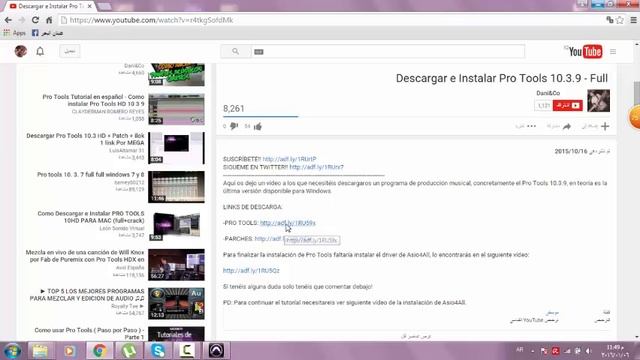Click the user avatar in YouTube header
Screen dimensions: 640x360
pyautogui.click(x=21, y=51)
